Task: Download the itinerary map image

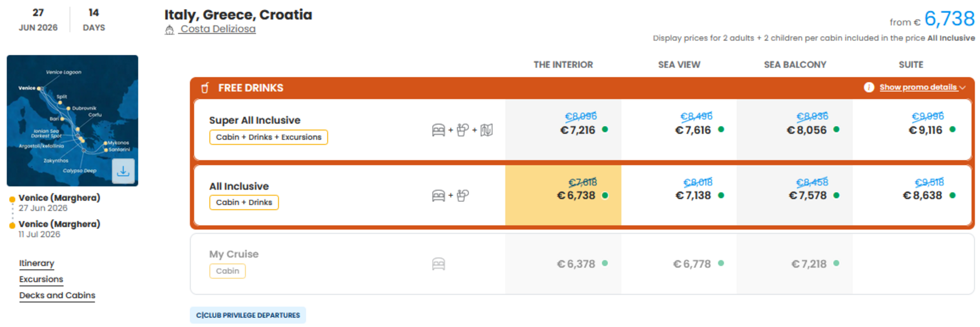Action: tap(123, 171)
